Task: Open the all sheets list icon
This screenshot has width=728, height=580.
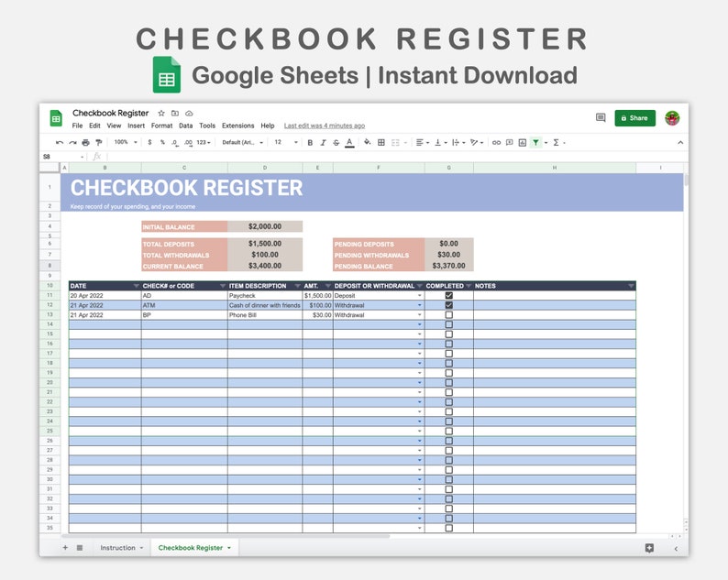Action: click(x=80, y=548)
